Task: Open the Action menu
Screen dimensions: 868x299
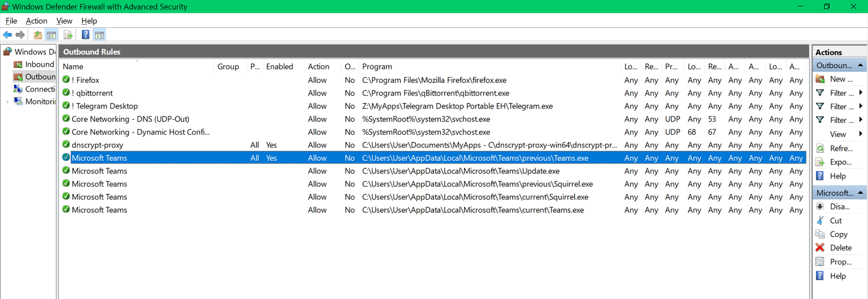Action: [36, 21]
